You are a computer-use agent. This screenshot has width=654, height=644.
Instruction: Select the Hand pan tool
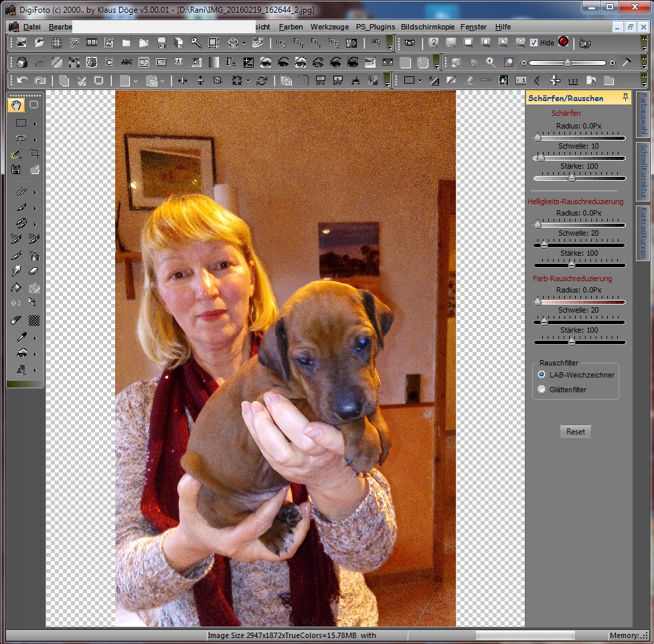17,104
